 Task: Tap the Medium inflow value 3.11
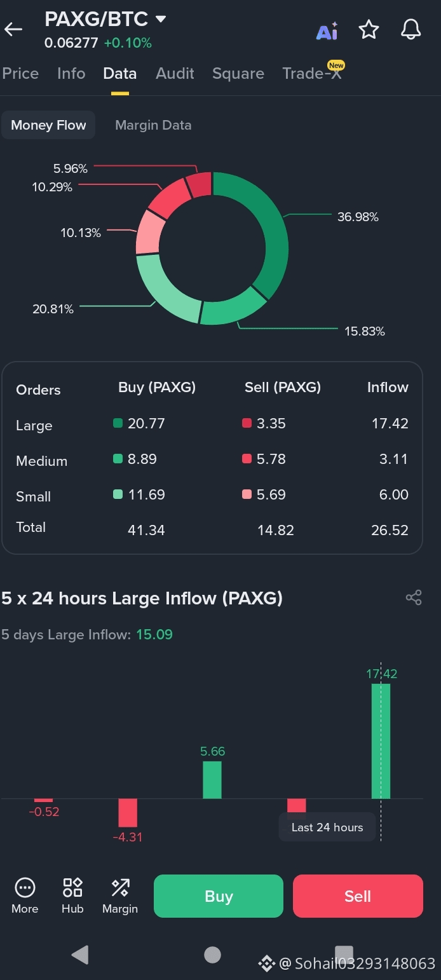coord(393,459)
